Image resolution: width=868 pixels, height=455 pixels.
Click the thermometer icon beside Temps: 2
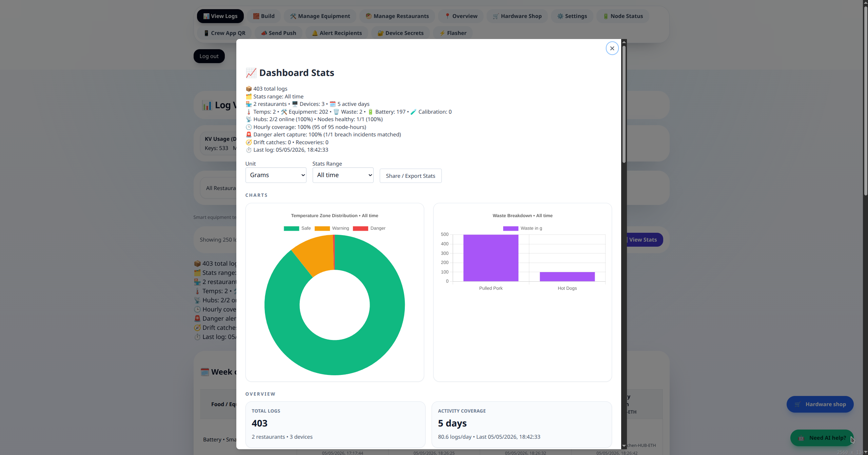coord(249,112)
